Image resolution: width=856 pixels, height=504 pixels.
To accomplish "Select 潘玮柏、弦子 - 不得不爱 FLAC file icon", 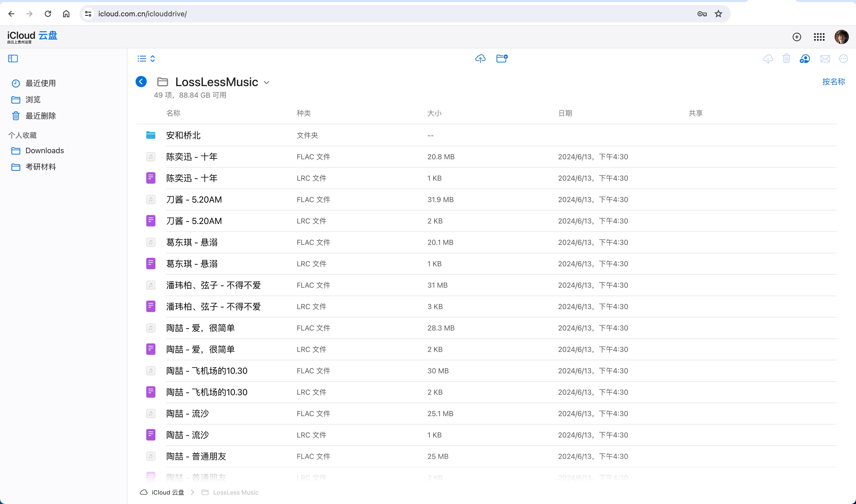I will click(151, 285).
